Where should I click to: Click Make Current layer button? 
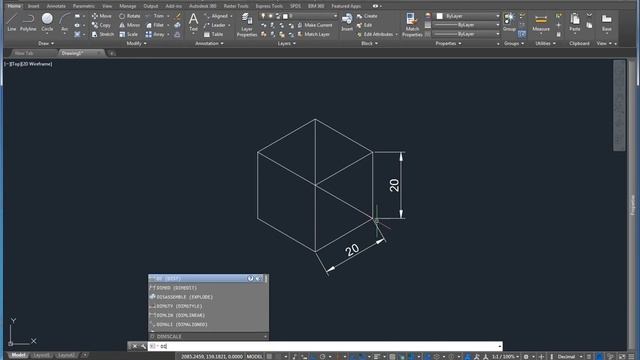314,25
